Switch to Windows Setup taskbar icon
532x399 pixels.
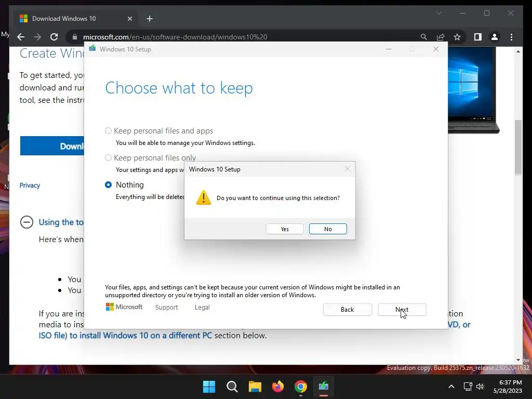pyautogui.click(x=324, y=387)
